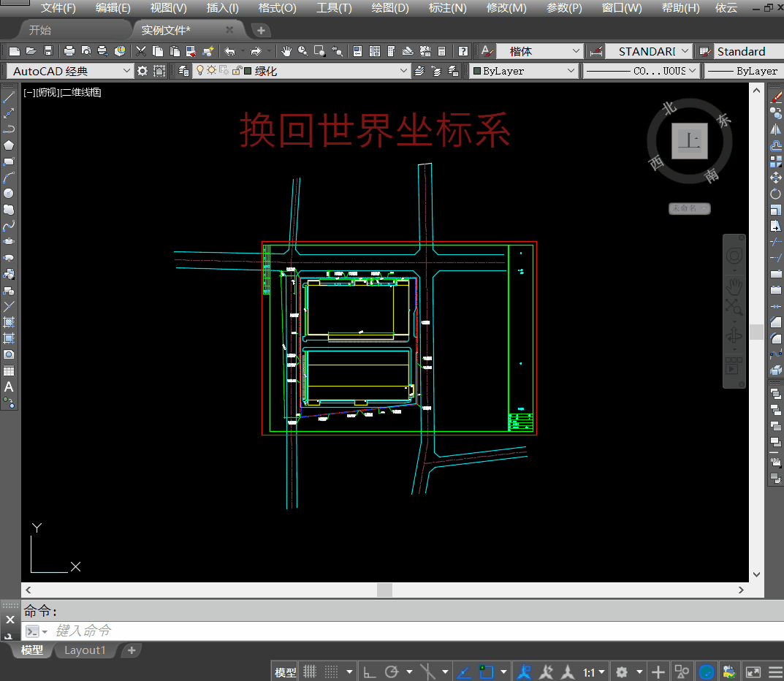This screenshot has width=784, height=681.
Task: Switch to the Layout1 tab
Action: (x=85, y=650)
